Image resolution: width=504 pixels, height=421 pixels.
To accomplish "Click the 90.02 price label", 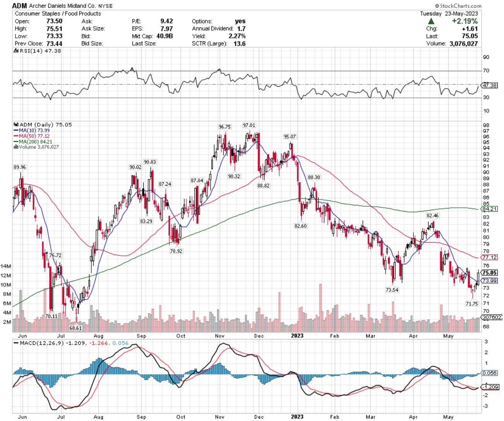I will click(x=135, y=167).
